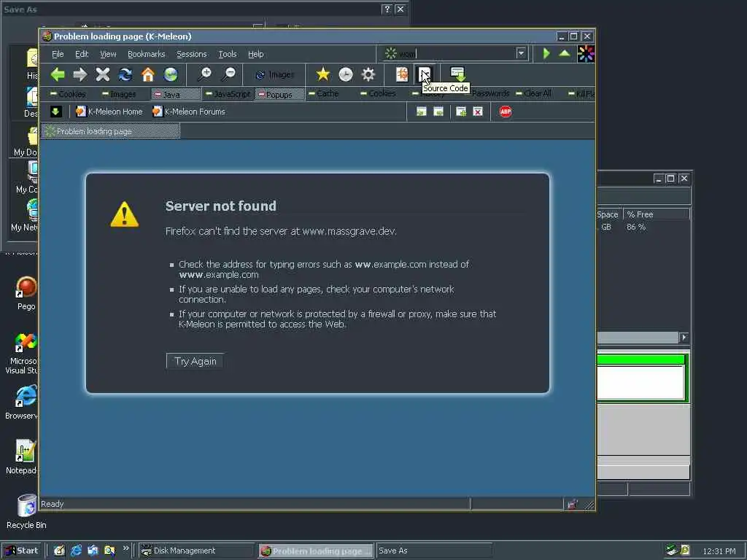This screenshot has width=747, height=560.
Task: Open the Tools menu
Action: pos(228,54)
